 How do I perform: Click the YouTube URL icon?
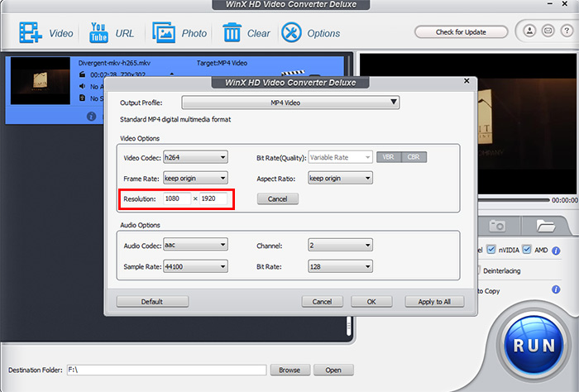coord(98,32)
